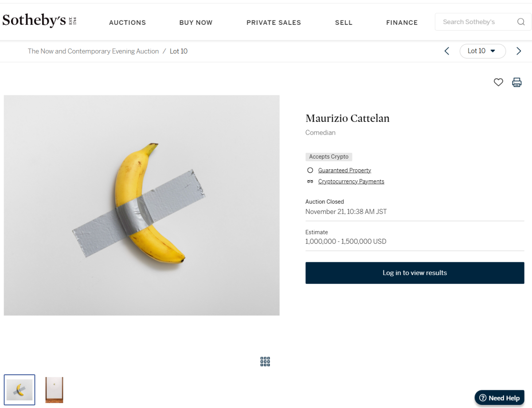Click the search magnifying glass icon
The image size is (532, 408).
[x=520, y=21]
